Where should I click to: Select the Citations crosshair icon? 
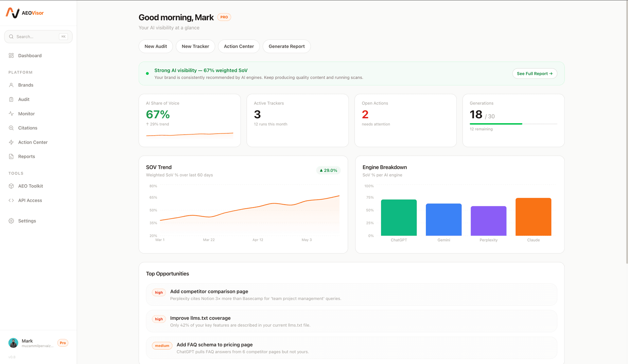(11, 128)
